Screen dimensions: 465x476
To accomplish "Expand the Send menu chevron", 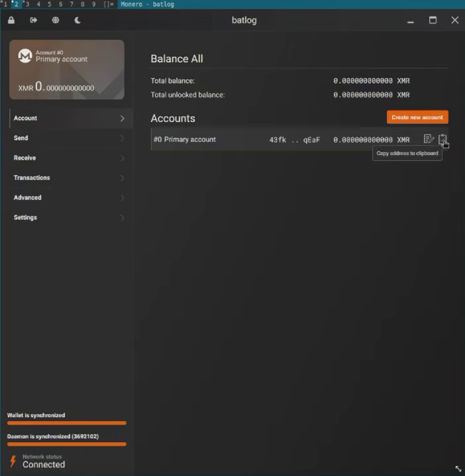I will [122, 138].
